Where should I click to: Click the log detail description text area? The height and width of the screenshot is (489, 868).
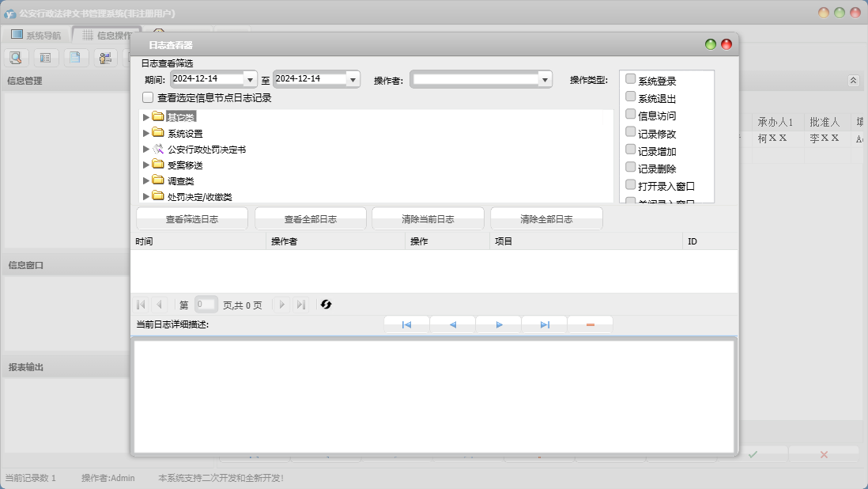pos(434,396)
